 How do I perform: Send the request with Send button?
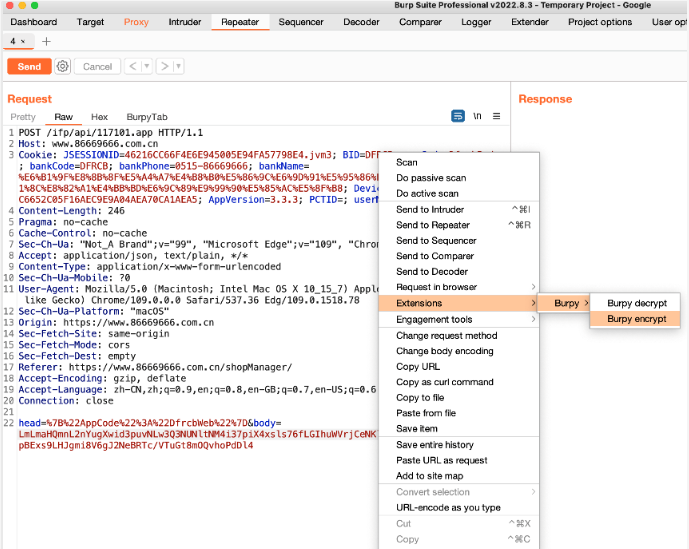pos(29,66)
